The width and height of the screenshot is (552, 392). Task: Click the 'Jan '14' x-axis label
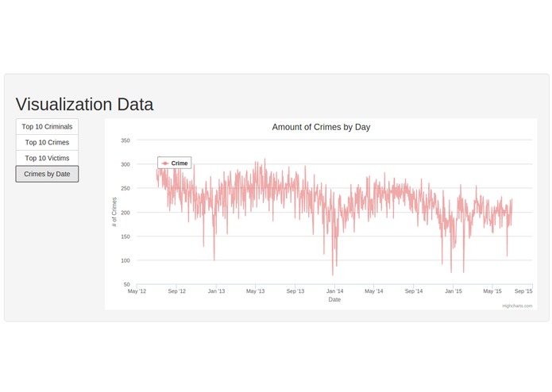click(334, 291)
